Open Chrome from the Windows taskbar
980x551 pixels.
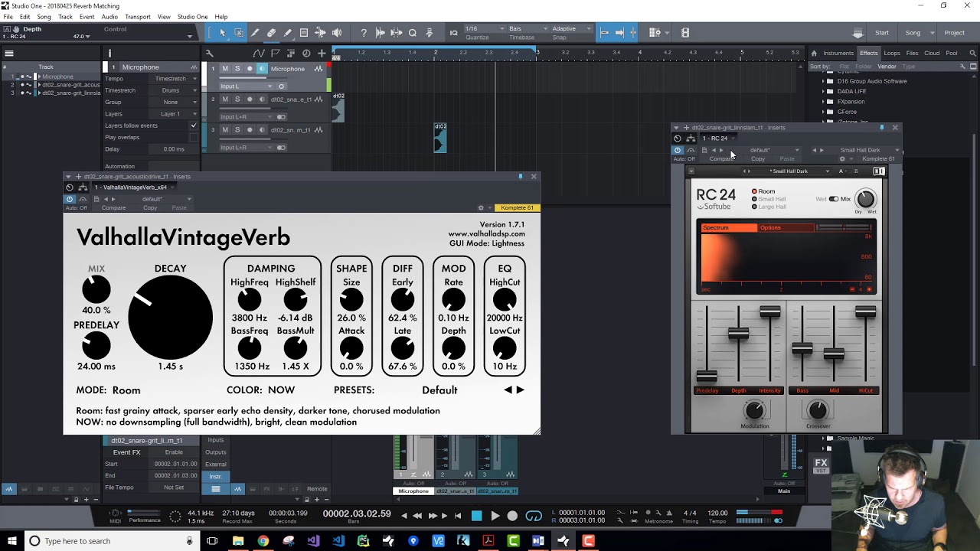click(x=263, y=541)
